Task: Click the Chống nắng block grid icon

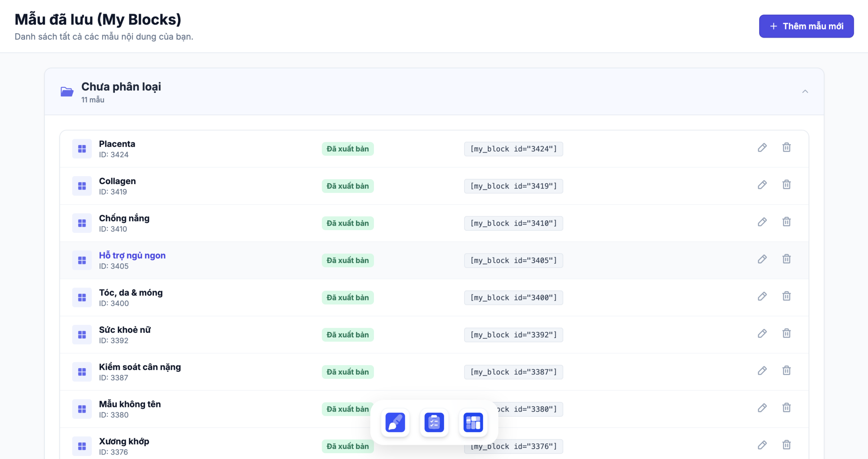Action: point(82,223)
